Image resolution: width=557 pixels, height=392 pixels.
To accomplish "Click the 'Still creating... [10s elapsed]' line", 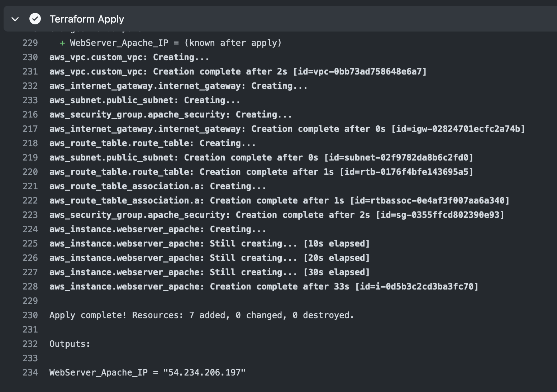I will [210, 244].
